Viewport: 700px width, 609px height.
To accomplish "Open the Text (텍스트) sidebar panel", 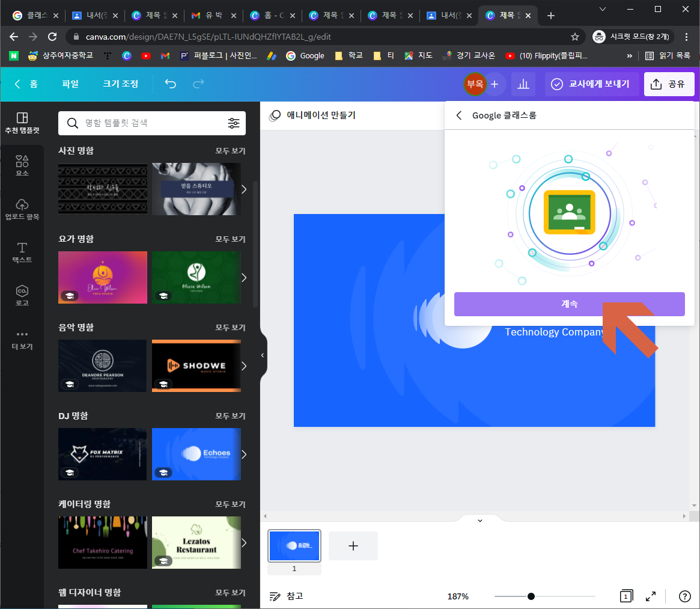I will tap(22, 252).
